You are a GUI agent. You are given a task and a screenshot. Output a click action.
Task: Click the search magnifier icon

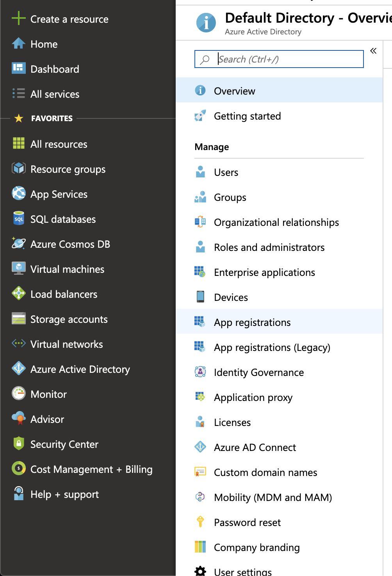coord(205,59)
